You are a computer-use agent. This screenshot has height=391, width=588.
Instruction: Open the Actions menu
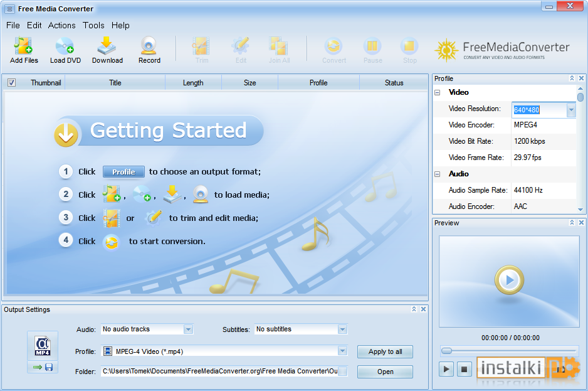click(x=62, y=25)
